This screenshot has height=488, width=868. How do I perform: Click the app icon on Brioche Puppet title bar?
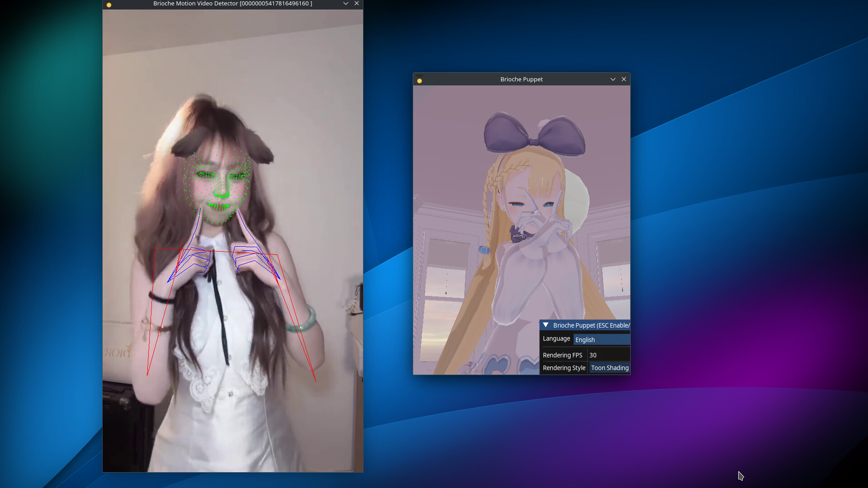(x=420, y=80)
